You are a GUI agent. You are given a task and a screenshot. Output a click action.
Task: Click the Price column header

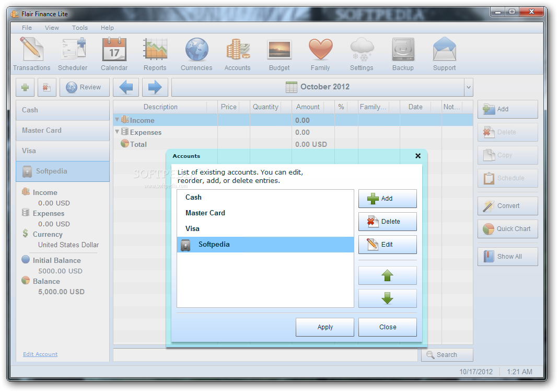[234, 107]
